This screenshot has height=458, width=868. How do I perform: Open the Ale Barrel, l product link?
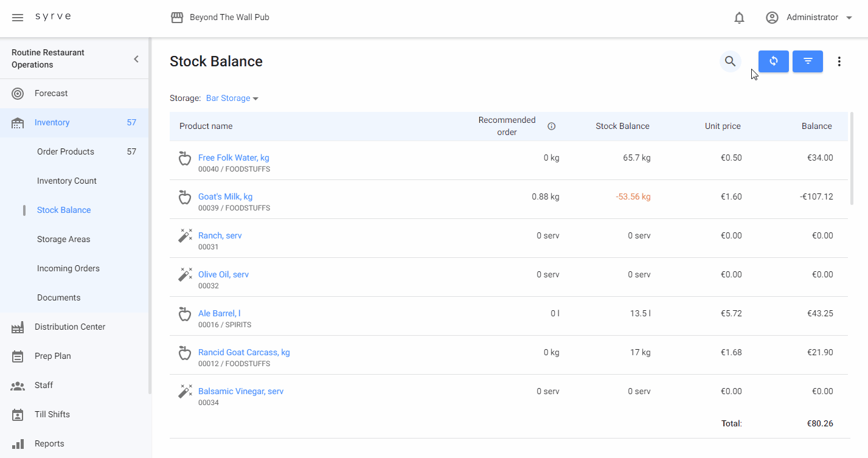tap(219, 313)
